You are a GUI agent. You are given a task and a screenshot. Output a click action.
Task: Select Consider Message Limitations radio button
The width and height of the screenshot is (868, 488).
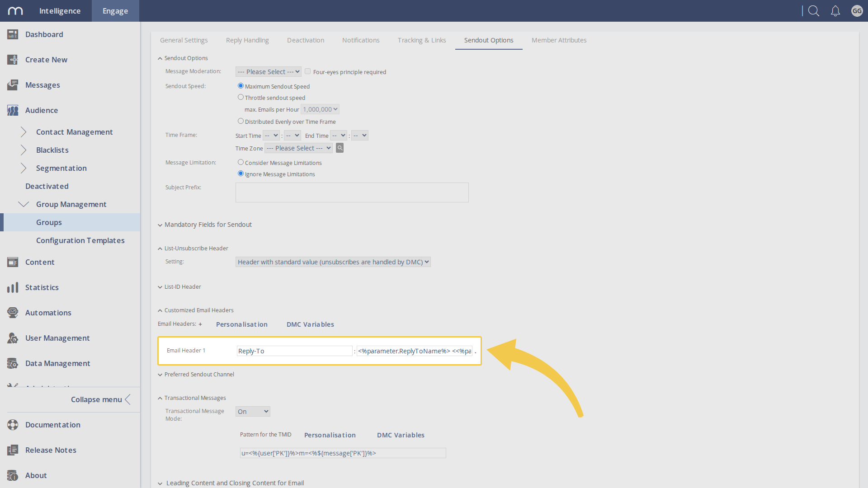tap(241, 162)
